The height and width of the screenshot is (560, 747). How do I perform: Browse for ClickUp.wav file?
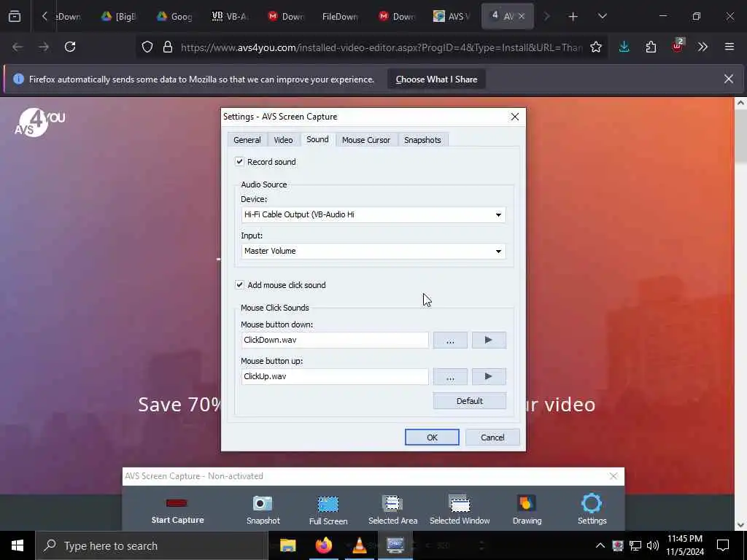point(450,377)
